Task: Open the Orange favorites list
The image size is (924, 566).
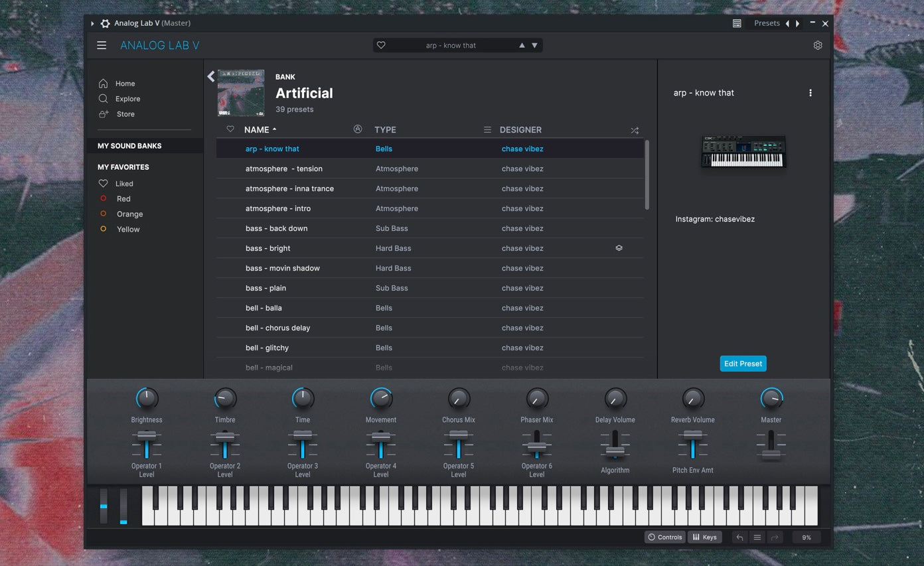Action: point(121,214)
